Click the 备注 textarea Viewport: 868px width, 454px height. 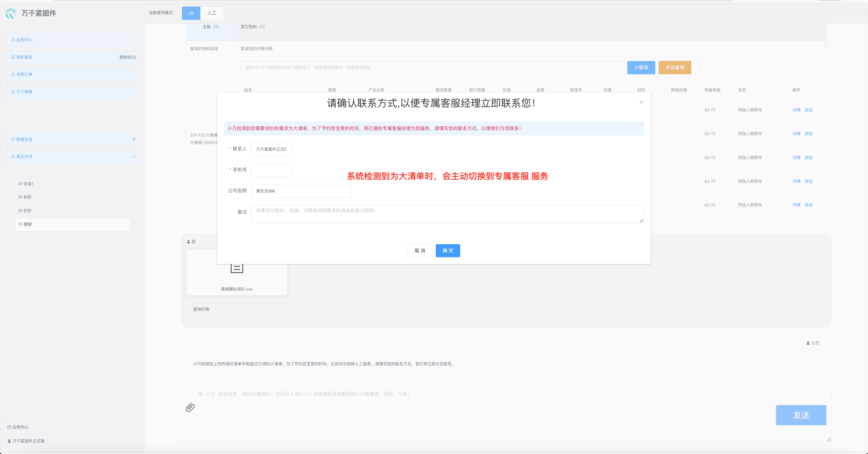coord(447,214)
